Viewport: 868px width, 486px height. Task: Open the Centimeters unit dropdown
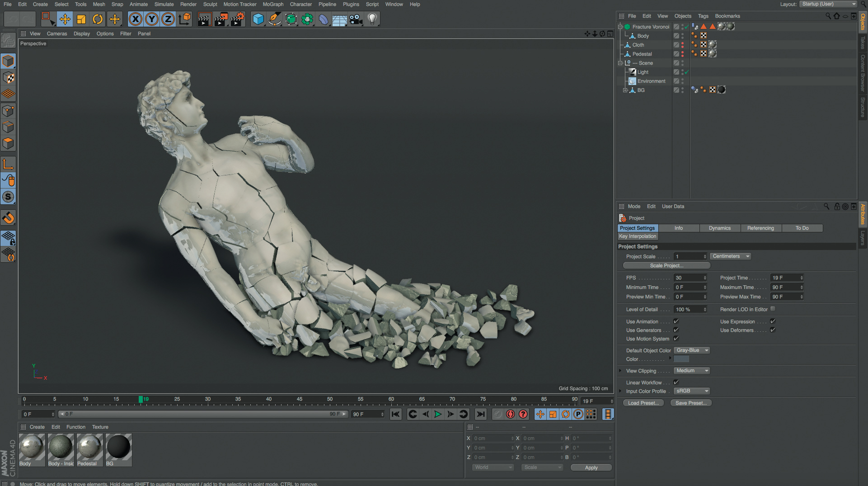[730, 256]
